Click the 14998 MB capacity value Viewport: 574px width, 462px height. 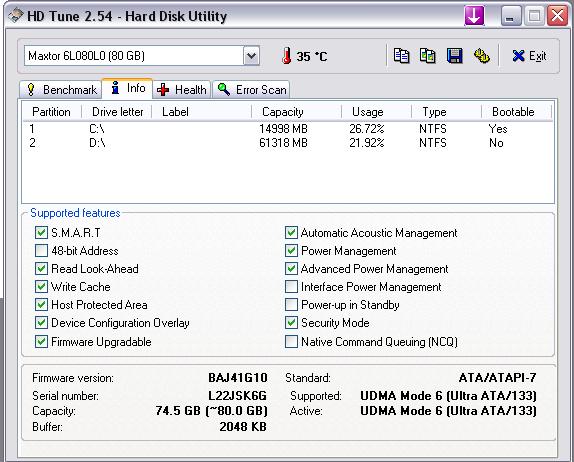(283, 129)
